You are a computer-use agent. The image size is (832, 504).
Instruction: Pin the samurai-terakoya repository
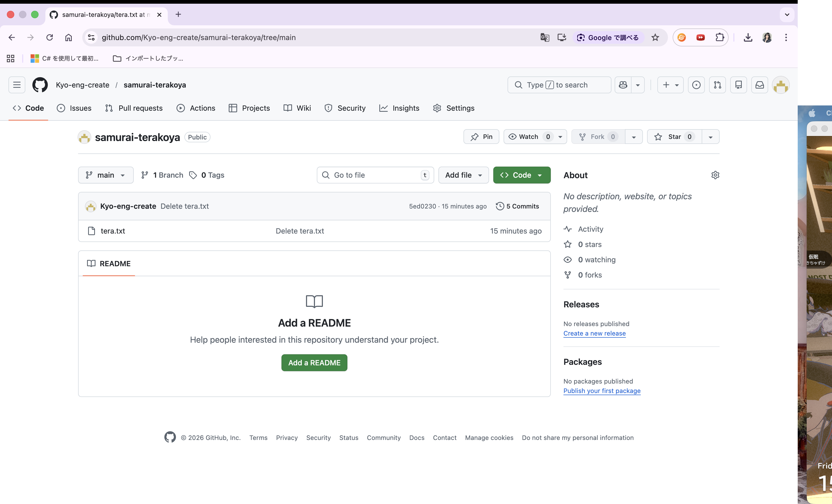[481, 137]
